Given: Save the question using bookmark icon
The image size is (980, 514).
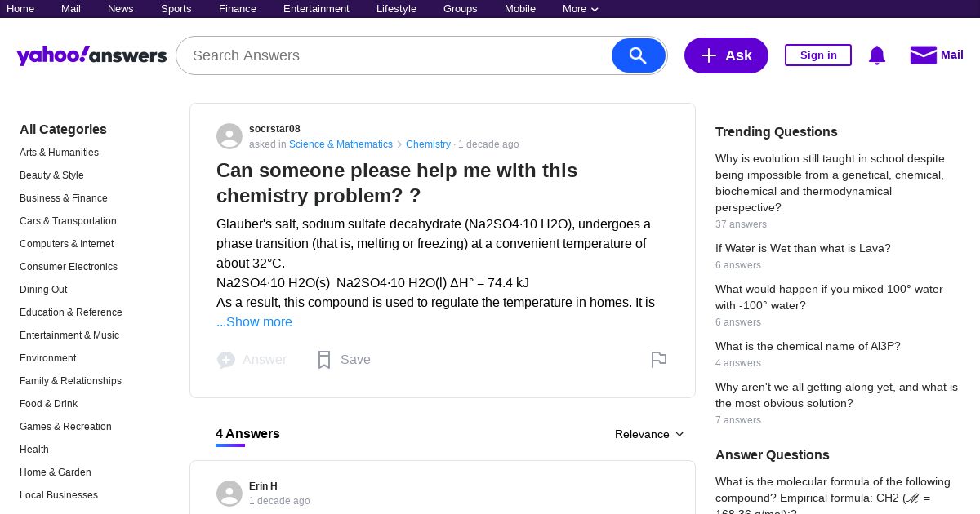Looking at the screenshot, I should (x=324, y=360).
